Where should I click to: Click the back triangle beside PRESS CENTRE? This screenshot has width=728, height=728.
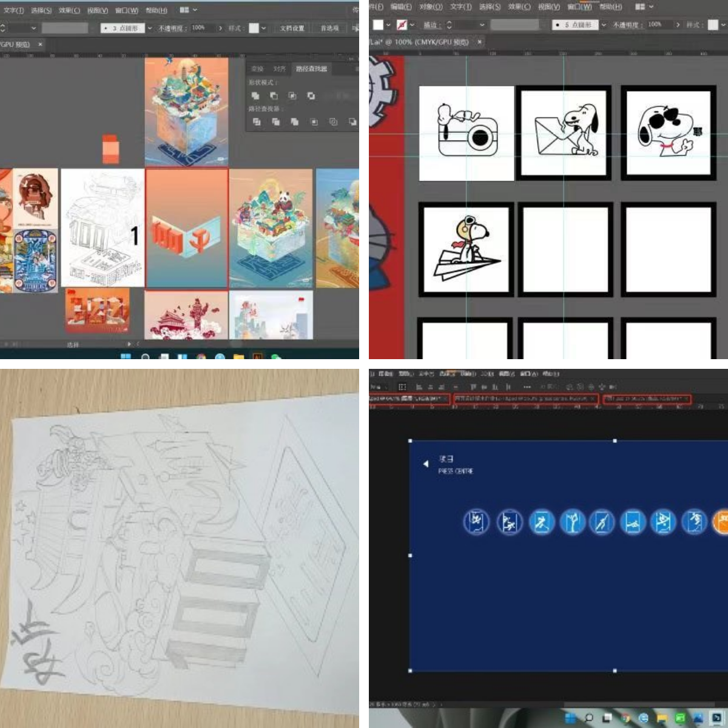click(425, 463)
